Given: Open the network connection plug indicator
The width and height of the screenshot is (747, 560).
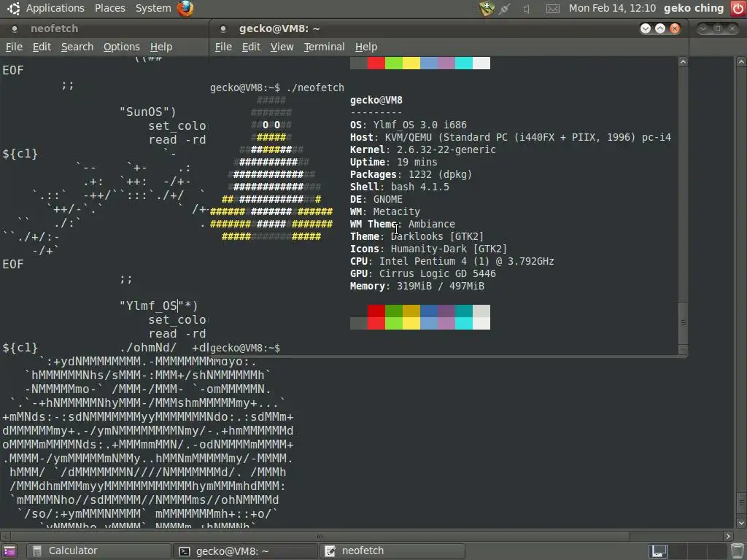Looking at the screenshot, I should click(x=505, y=9).
